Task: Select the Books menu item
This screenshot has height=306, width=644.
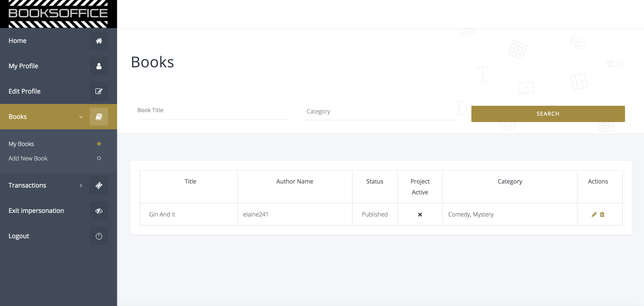Action: pyautogui.click(x=59, y=116)
